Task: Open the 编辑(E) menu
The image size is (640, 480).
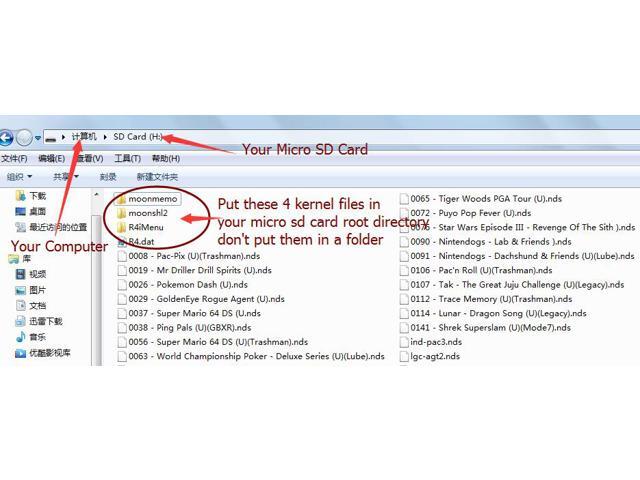Action: 51,158
